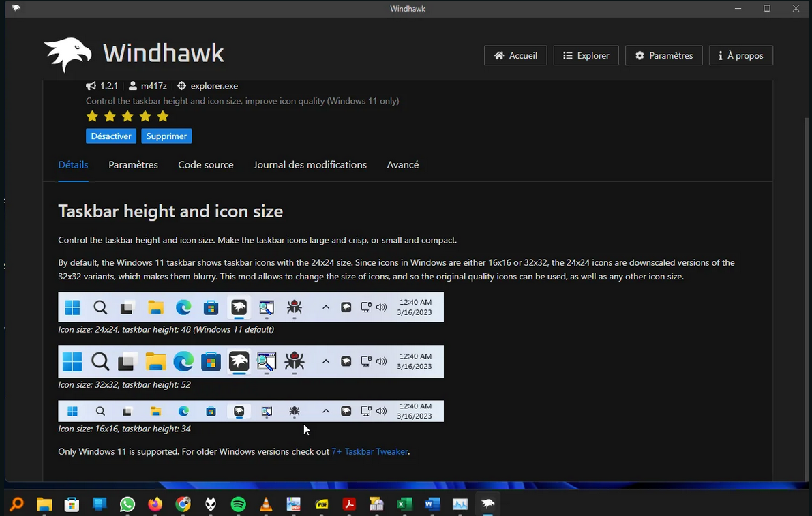812x516 pixels.
Task: Open the 24x24 default taskbar preview image
Action: pos(251,307)
